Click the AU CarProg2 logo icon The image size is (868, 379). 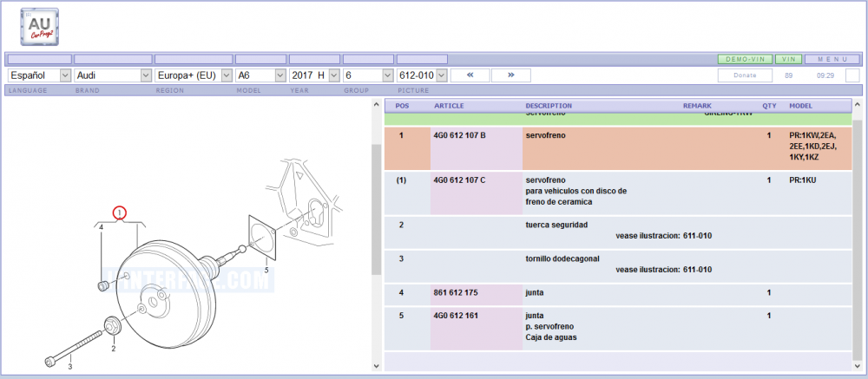pyautogui.click(x=39, y=27)
